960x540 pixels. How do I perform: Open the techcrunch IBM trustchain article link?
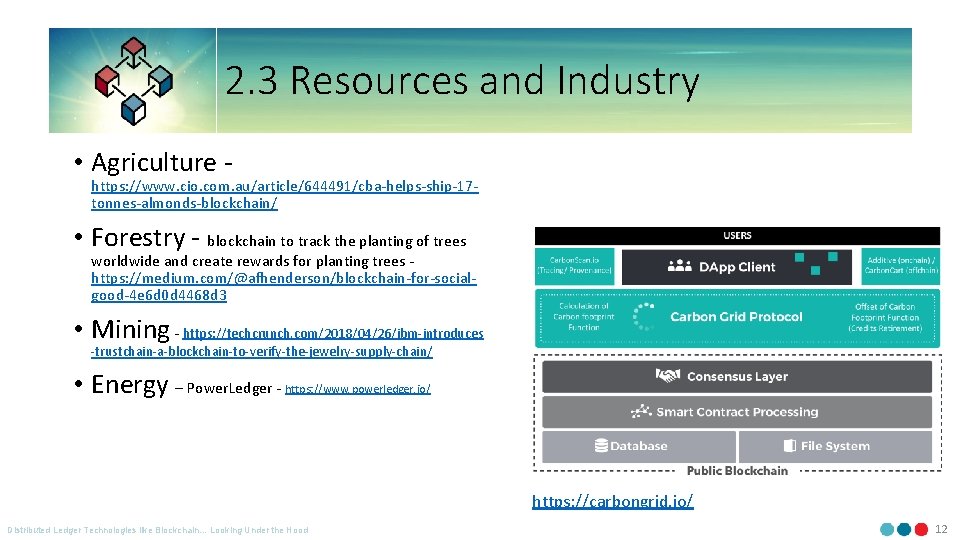click(x=287, y=342)
